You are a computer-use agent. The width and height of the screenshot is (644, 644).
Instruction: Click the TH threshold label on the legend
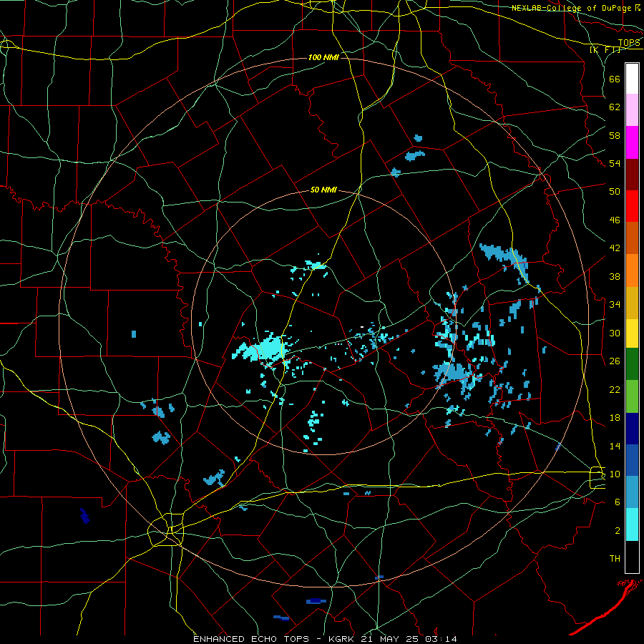615,558
